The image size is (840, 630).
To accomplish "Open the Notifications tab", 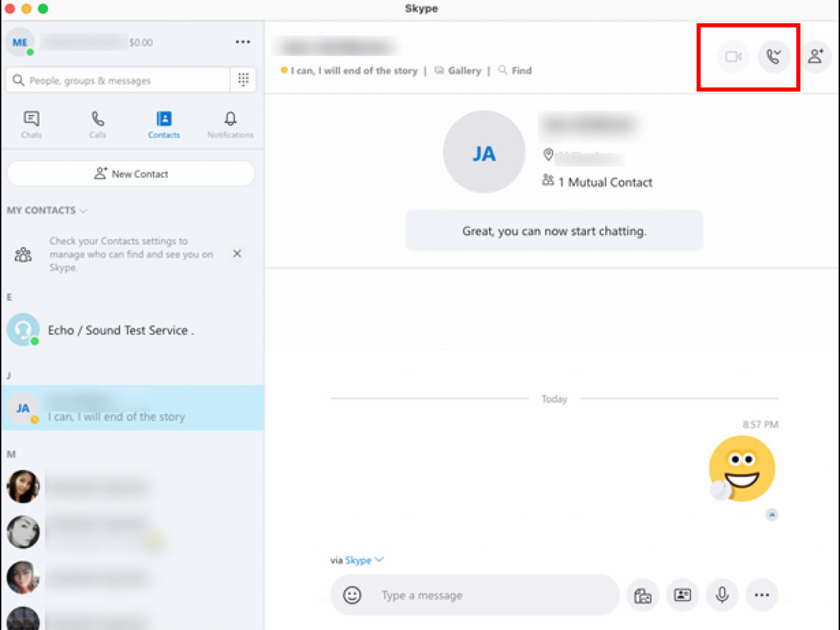I will [230, 125].
